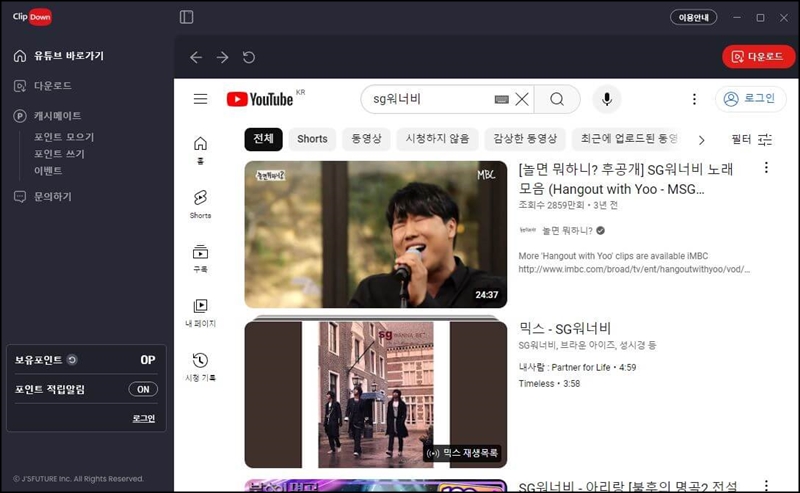Select the 시청하지 않음 filter chip
800x493 pixels.
click(437, 139)
